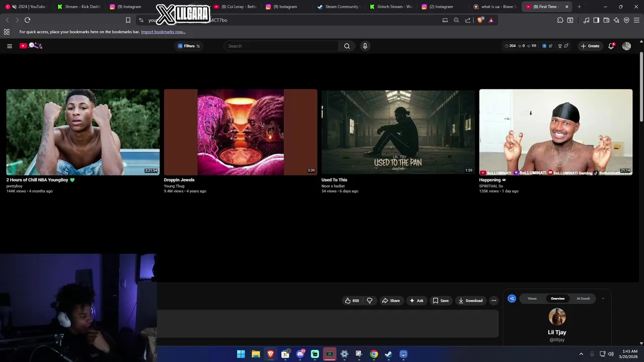Open Young Thug channel link
The height and width of the screenshot is (362, 644).
pyautogui.click(x=174, y=186)
